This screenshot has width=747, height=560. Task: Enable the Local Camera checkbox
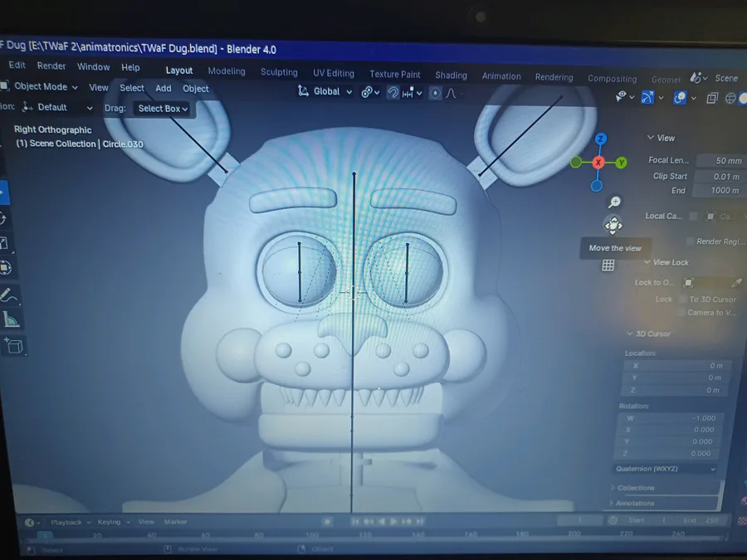pos(693,217)
